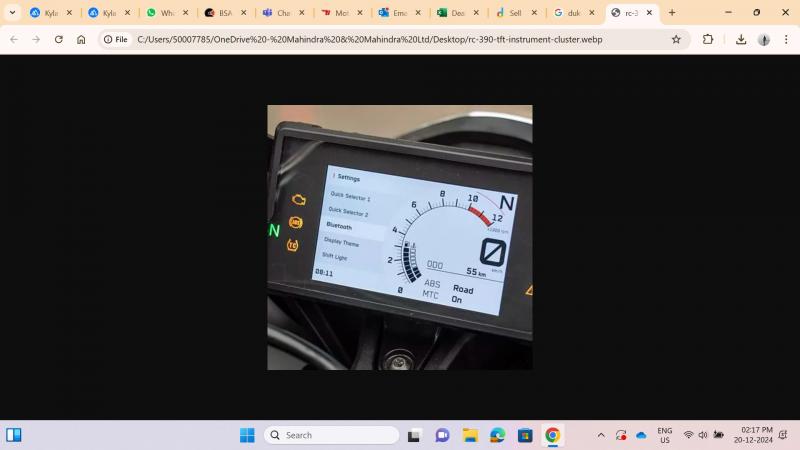
Task: Open the browser extensions puzzle icon
Action: 708,39
